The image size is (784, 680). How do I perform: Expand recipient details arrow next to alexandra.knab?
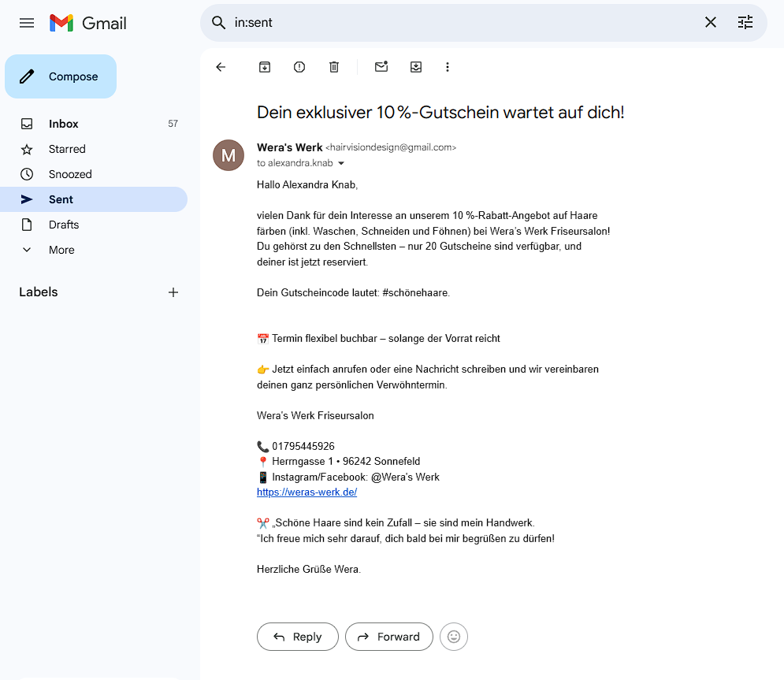point(341,164)
